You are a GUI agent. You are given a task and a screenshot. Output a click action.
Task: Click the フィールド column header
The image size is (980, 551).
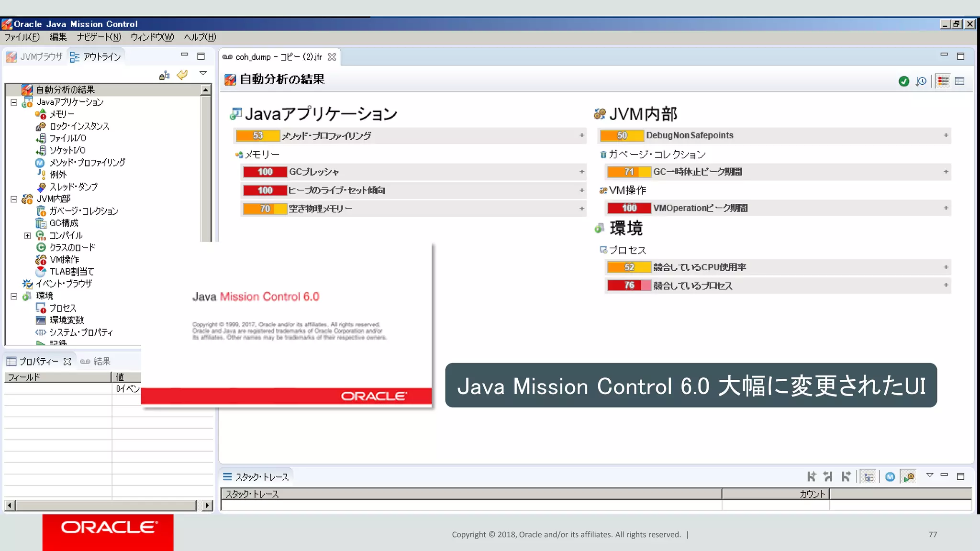coord(58,377)
